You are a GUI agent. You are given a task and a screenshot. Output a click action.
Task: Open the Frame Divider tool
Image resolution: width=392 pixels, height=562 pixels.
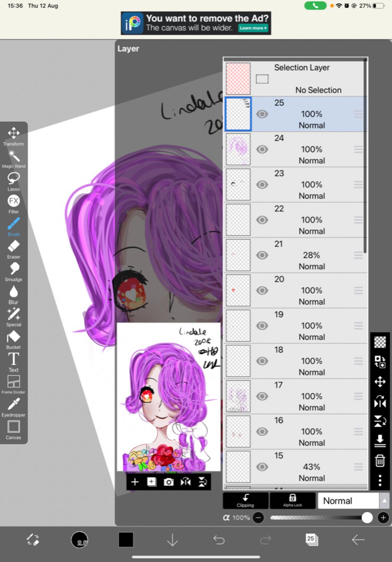[x=13, y=385]
